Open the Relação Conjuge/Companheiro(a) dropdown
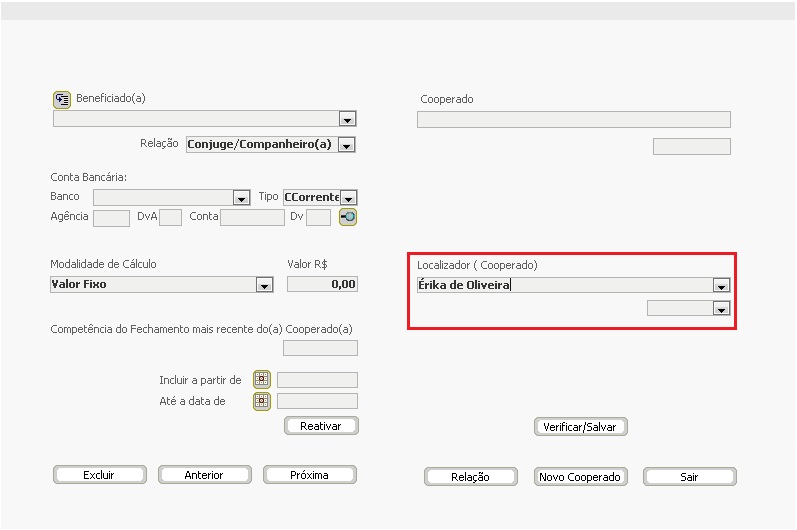Image resolution: width=797 pixels, height=530 pixels. 347,145
